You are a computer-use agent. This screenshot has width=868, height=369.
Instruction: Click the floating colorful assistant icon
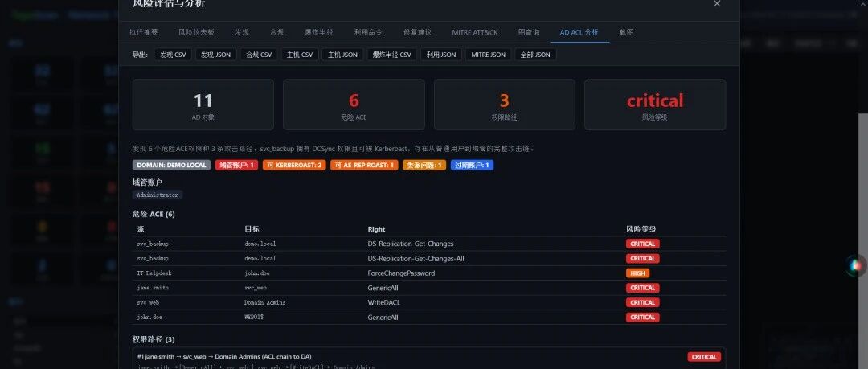[x=856, y=265]
